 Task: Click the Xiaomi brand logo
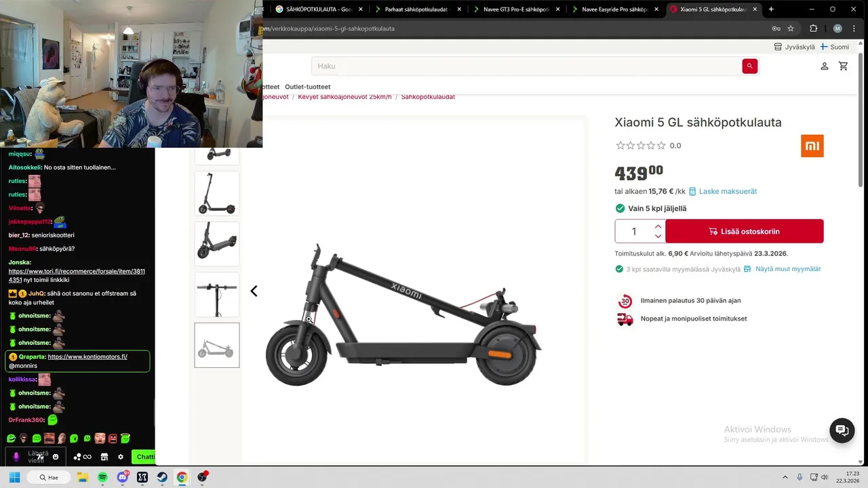(812, 146)
